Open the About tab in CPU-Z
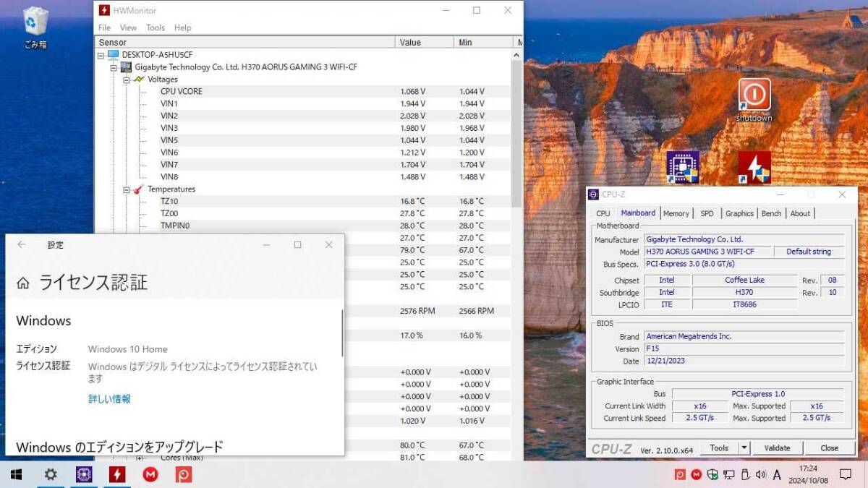The height and width of the screenshot is (488, 868). [800, 213]
